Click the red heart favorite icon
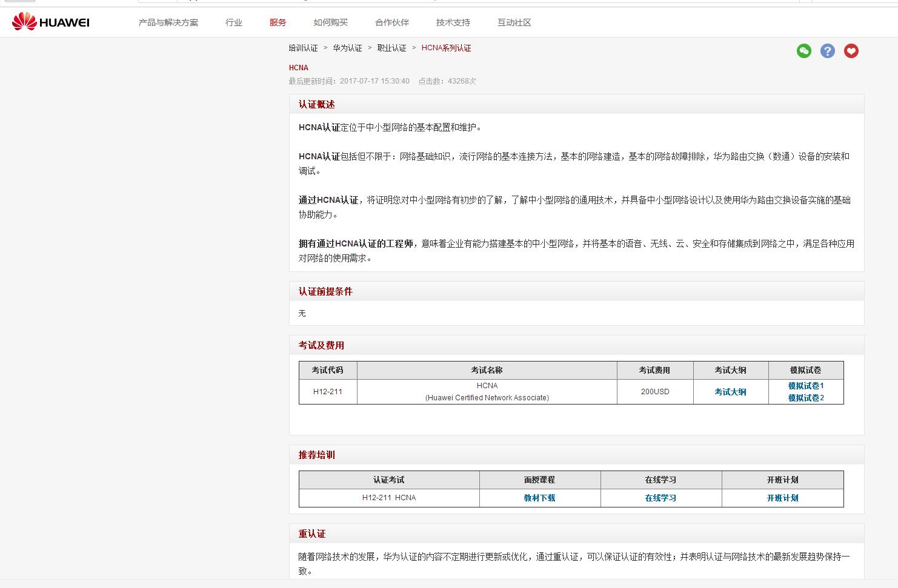Screen dimensions: 898x588 coord(851,51)
